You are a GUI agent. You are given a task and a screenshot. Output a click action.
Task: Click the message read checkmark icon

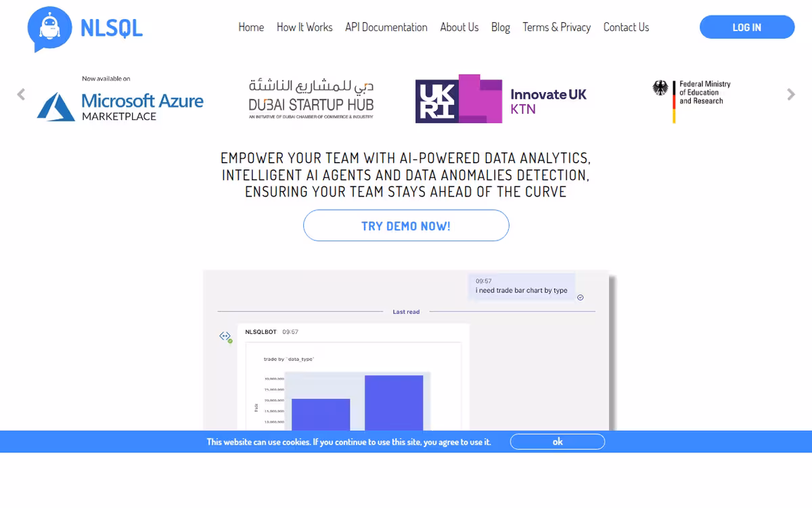click(581, 297)
